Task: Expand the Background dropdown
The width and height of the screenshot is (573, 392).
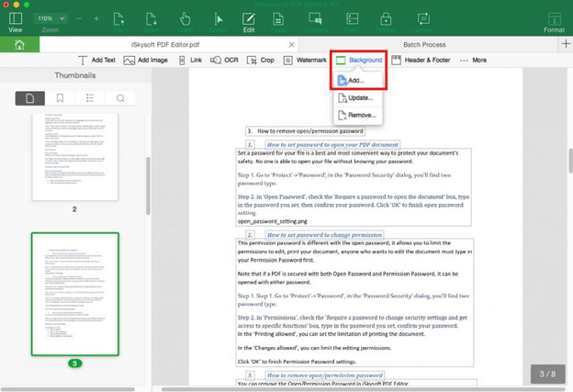Action: coord(359,60)
